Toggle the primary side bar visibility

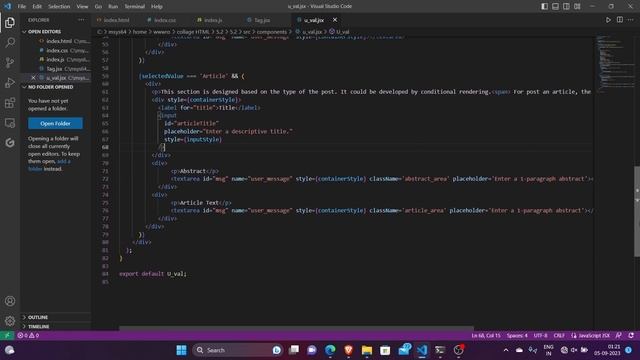pos(544,6)
